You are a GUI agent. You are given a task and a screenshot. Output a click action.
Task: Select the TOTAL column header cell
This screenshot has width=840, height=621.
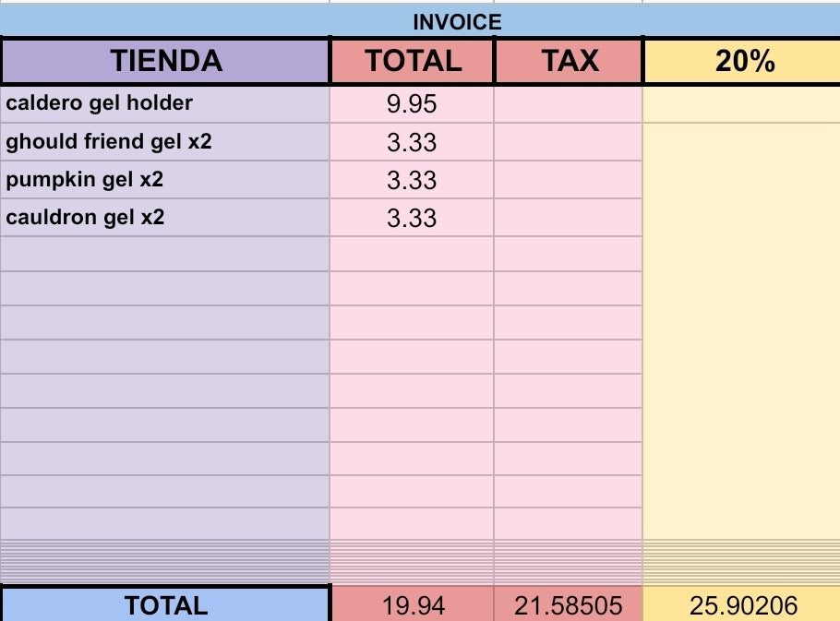pyautogui.click(x=412, y=61)
